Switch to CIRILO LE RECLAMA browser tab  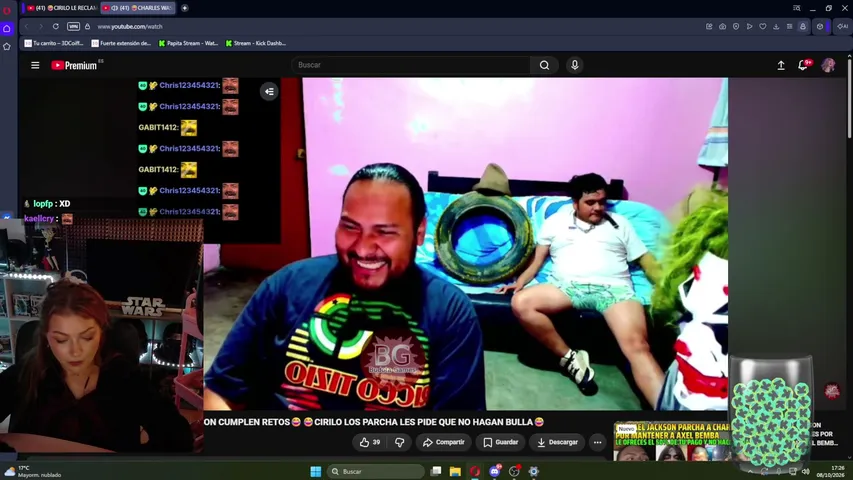click(61, 8)
